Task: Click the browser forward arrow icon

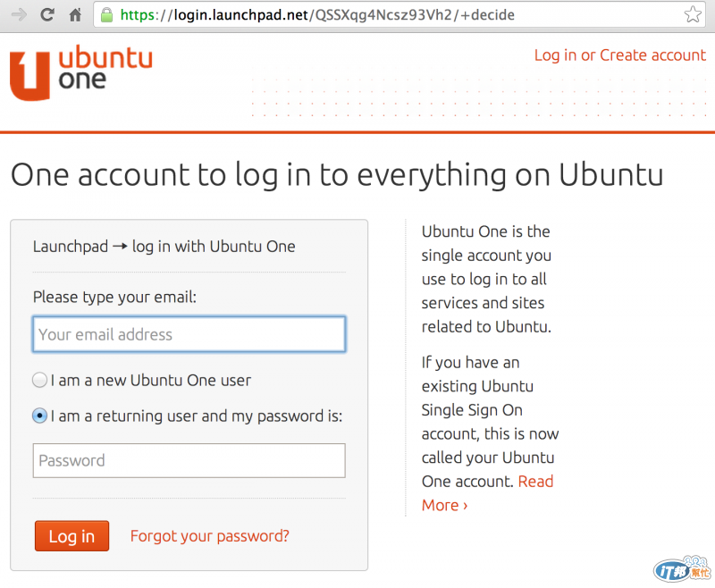Action: [19, 15]
